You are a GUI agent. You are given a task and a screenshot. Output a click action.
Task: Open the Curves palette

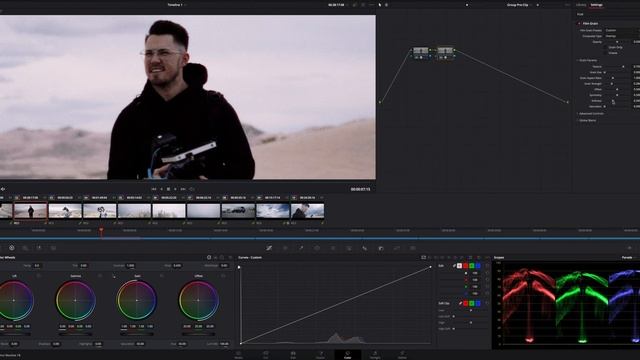click(x=269, y=248)
